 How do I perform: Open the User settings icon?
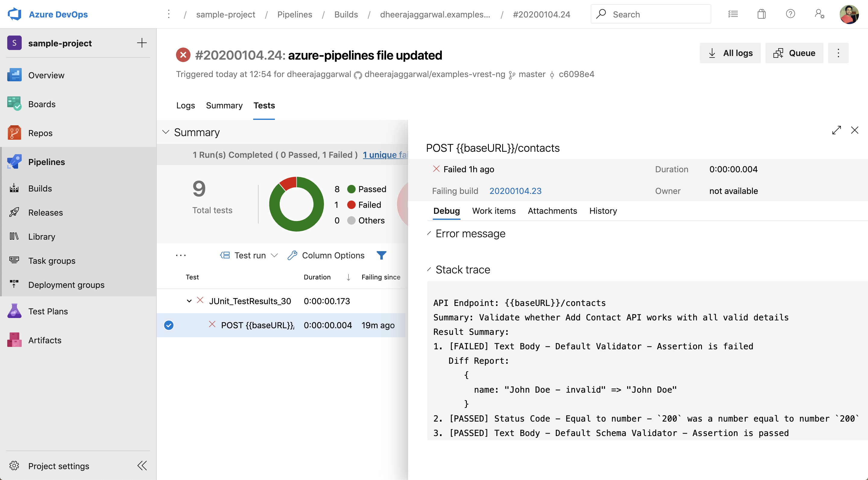pyautogui.click(x=819, y=14)
